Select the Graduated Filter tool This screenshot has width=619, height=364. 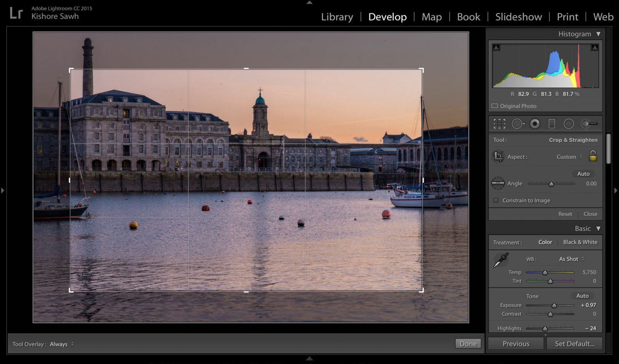coord(552,124)
